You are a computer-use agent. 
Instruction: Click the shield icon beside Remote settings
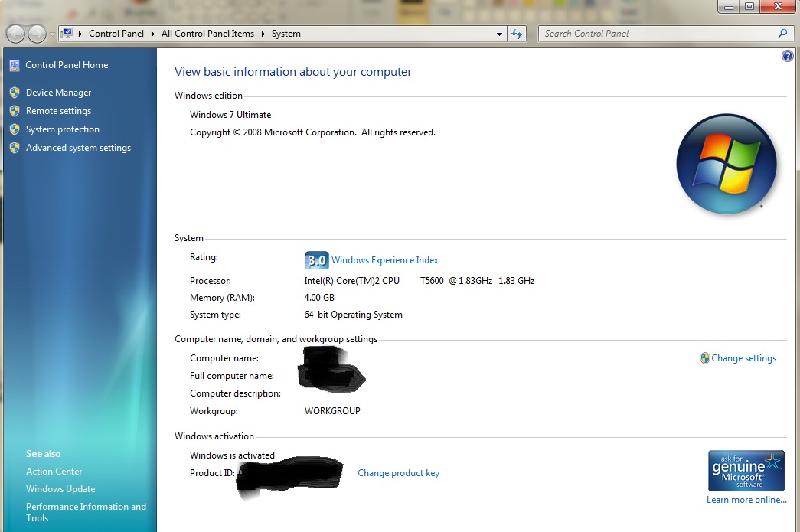[x=15, y=111]
